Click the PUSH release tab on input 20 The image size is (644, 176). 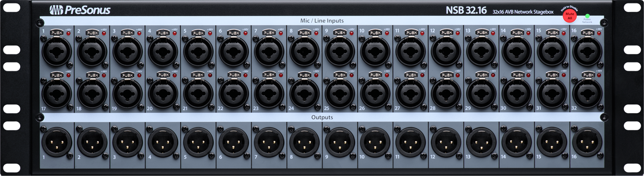(163, 75)
